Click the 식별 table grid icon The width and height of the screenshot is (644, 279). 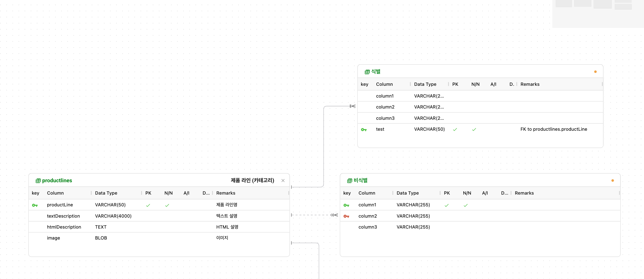click(367, 72)
